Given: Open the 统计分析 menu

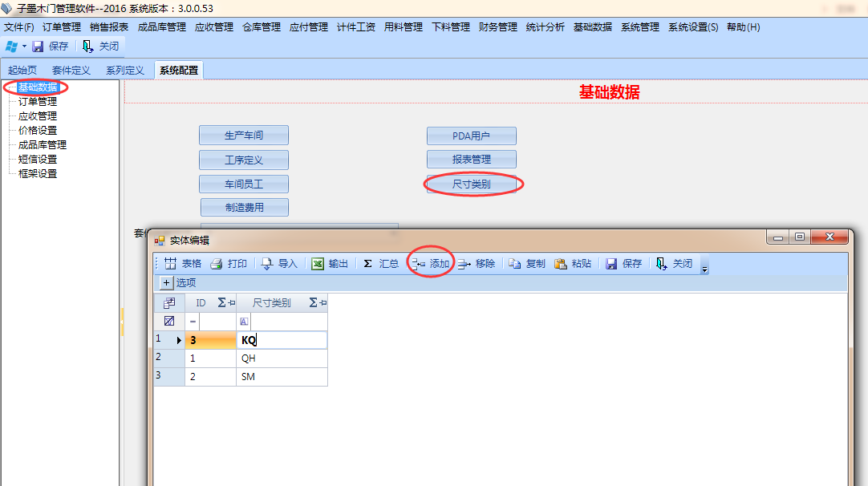Looking at the screenshot, I should [545, 27].
